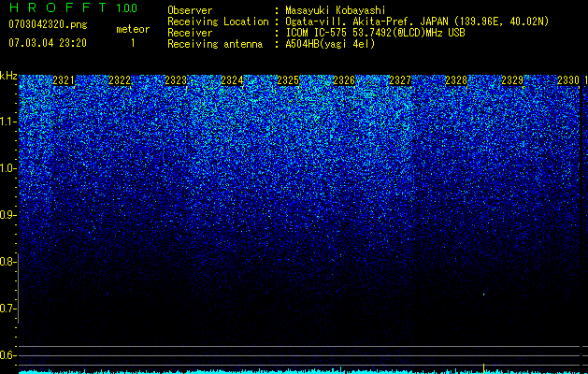
Task: Click the 1.0 kHz frequency tick label
Action: [7, 168]
